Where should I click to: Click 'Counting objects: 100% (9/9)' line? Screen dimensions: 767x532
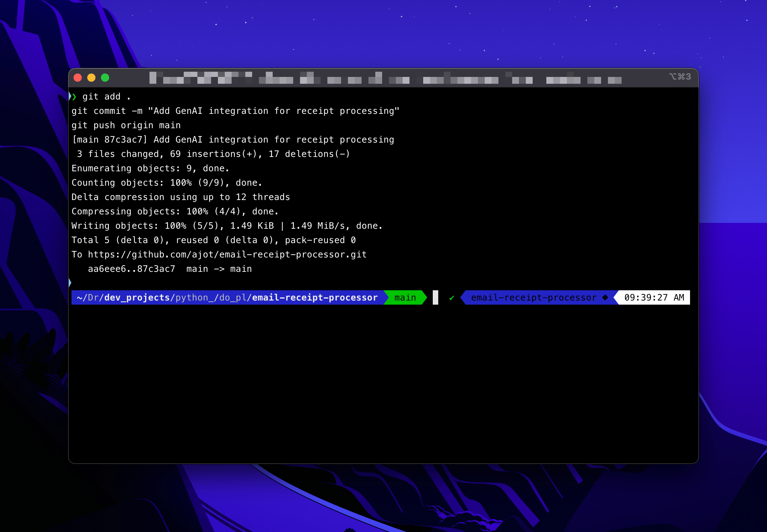[167, 183]
